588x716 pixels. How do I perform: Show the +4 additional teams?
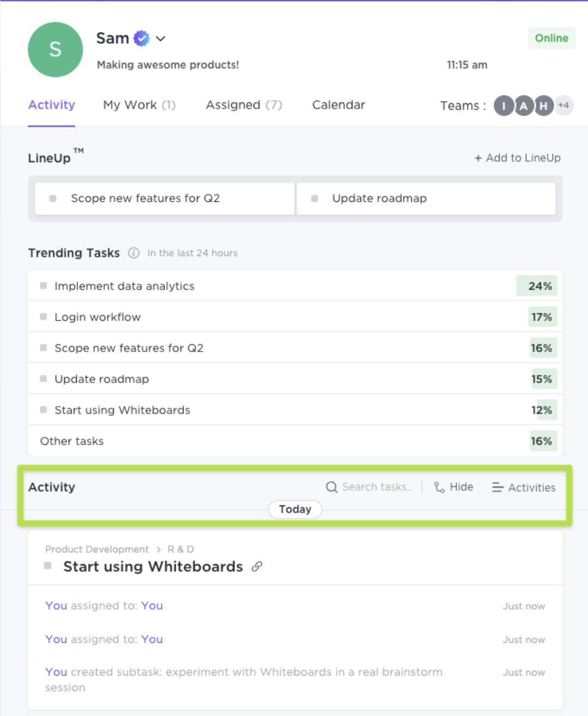click(563, 105)
